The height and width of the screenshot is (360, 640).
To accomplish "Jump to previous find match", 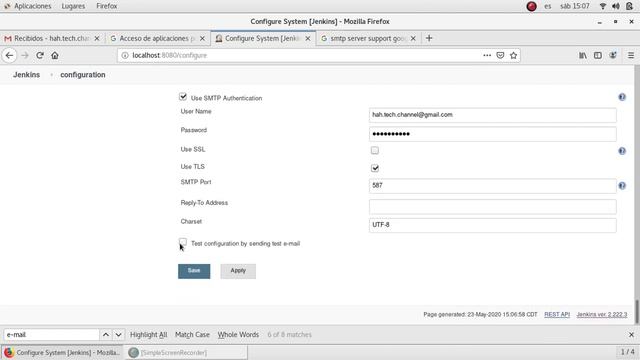I will tap(106, 335).
